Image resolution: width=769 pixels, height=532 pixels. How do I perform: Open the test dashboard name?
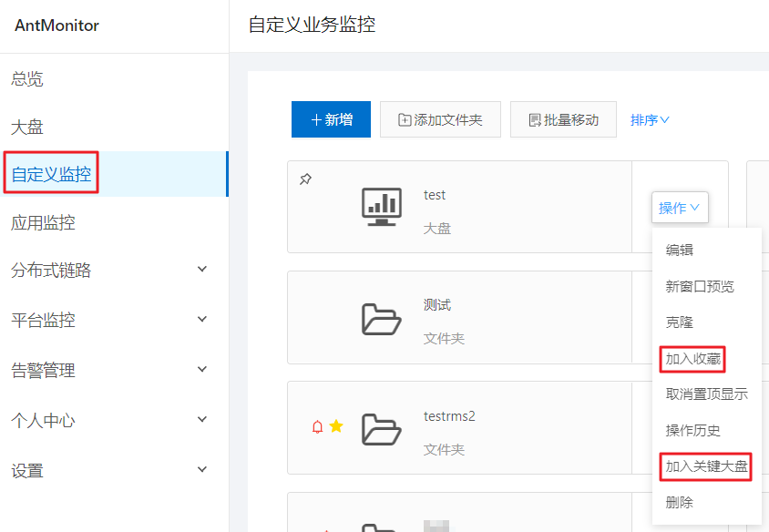tap(435, 195)
